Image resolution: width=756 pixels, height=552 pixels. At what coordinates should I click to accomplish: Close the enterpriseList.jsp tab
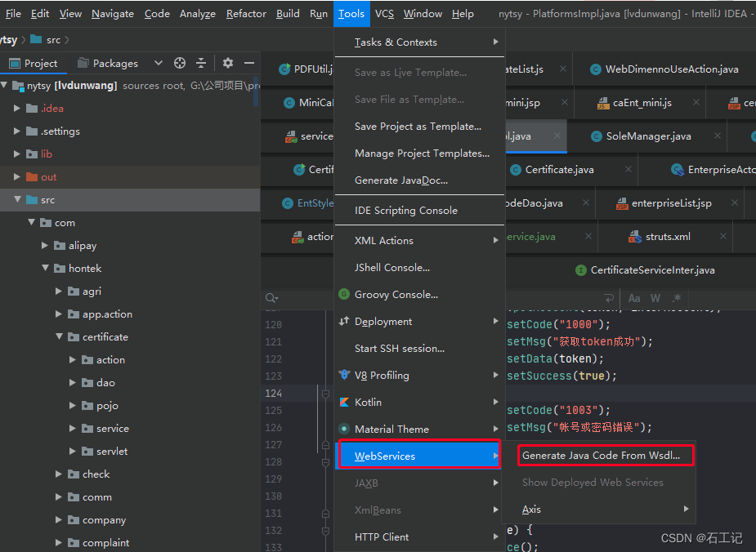point(734,203)
